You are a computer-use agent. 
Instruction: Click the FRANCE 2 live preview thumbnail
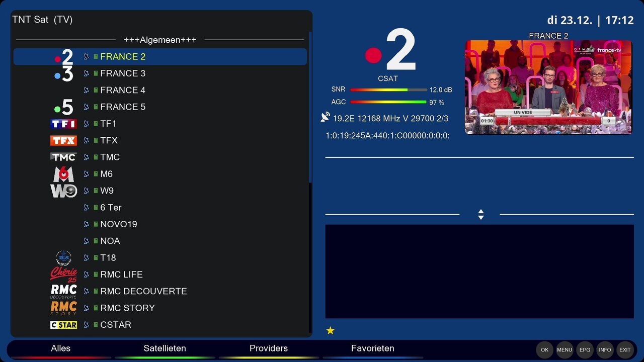pos(548,87)
